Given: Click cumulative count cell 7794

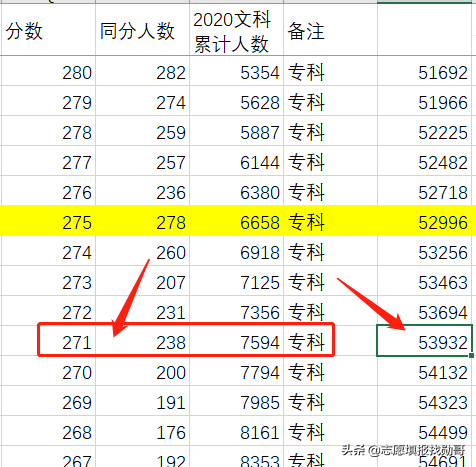Looking at the screenshot, I should pos(236,370).
